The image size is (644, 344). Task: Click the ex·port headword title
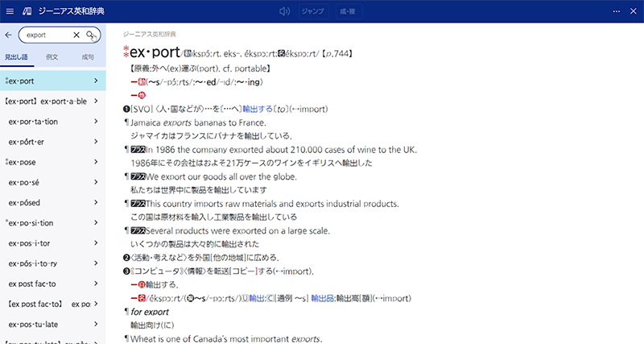155,52
